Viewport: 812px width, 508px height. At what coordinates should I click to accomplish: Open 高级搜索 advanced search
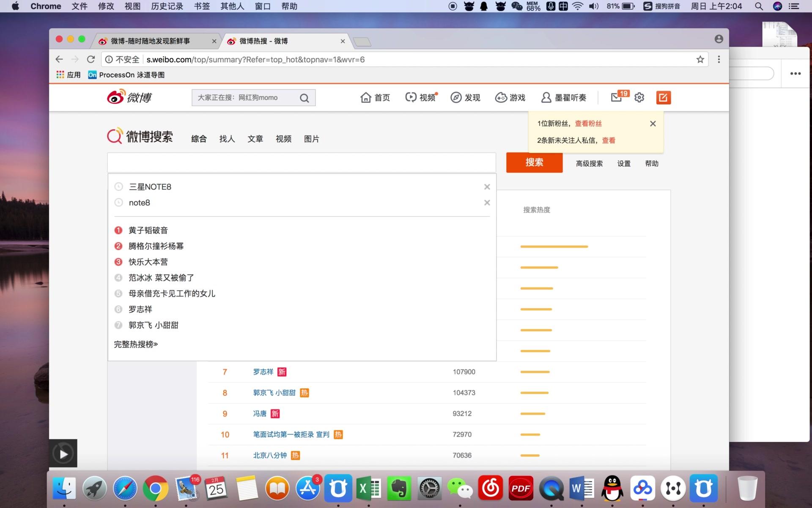coord(589,163)
